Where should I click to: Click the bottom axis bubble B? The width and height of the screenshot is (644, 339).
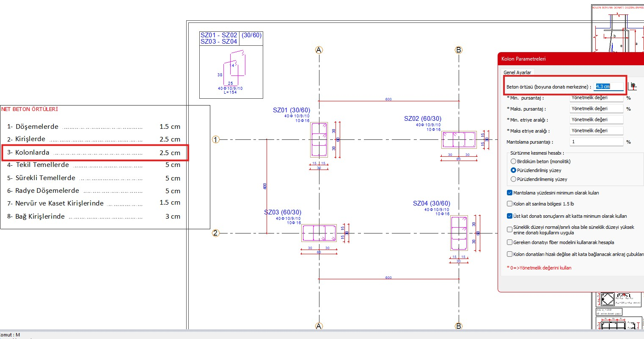coord(459,326)
